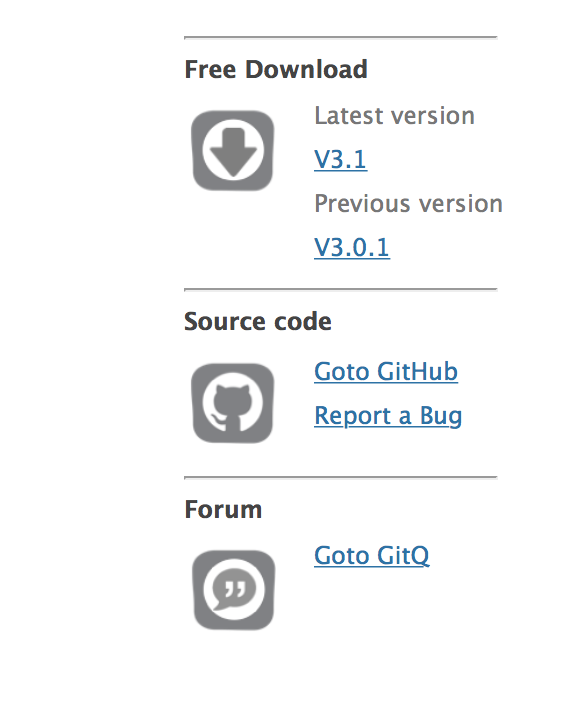Click the Previous version label
Screen dimensions: 564x702
(x=408, y=204)
